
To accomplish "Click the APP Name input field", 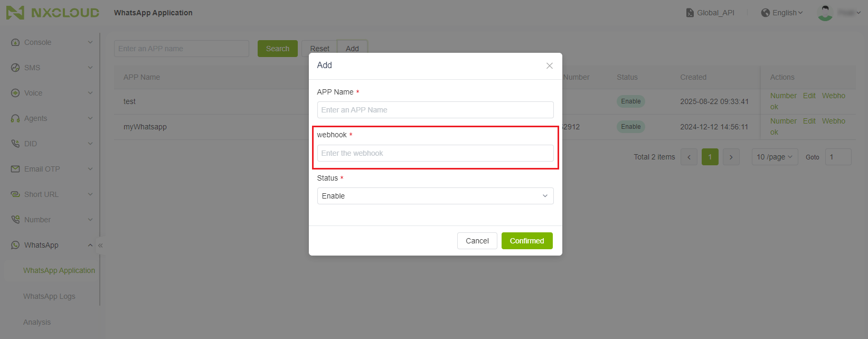I will point(435,110).
